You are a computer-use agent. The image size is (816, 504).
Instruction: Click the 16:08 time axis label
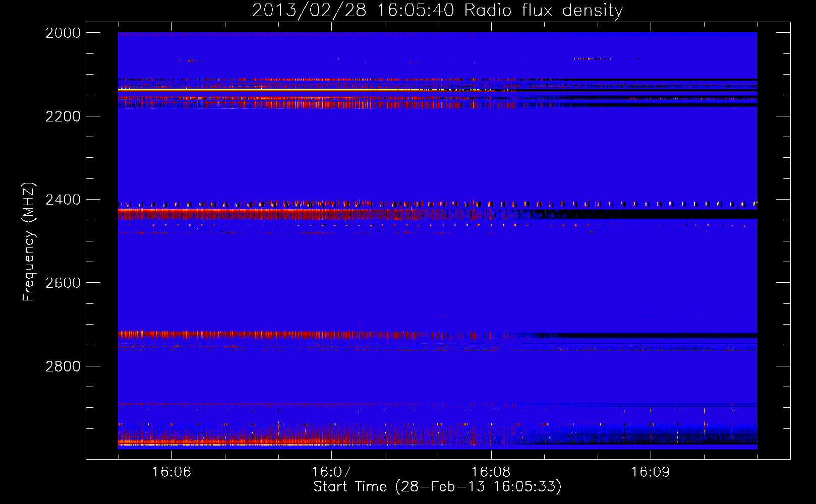click(491, 472)
